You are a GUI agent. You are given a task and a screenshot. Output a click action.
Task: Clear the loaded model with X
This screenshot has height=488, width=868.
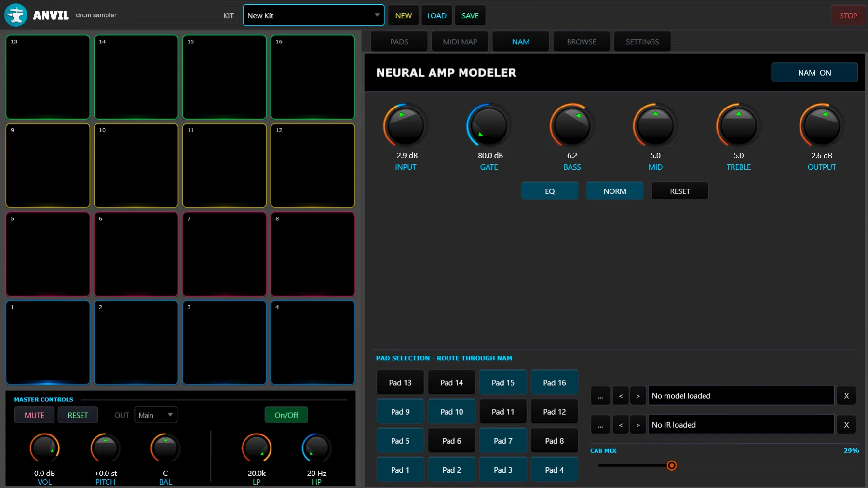tap(846, 396)
